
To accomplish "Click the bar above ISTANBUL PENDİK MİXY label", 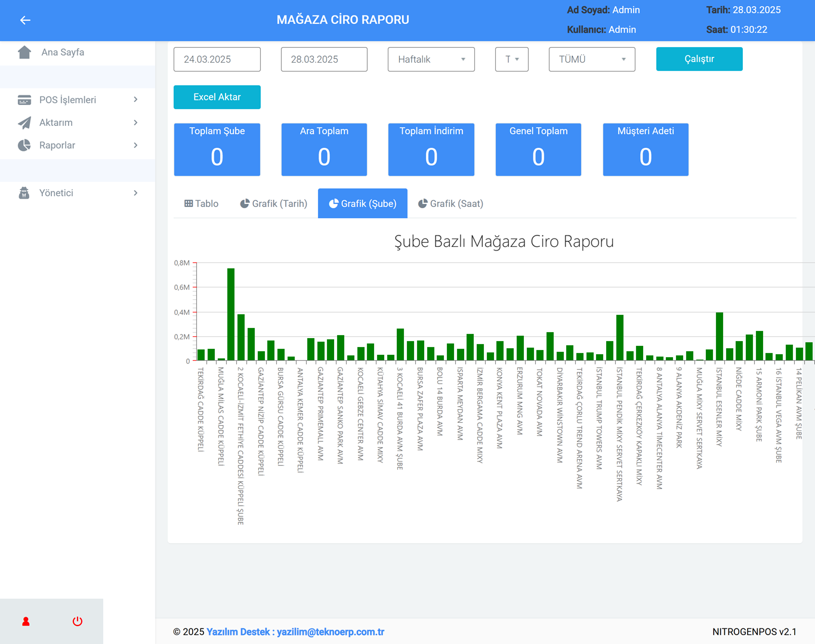I will pyautogui.click(x=620, y=338).
